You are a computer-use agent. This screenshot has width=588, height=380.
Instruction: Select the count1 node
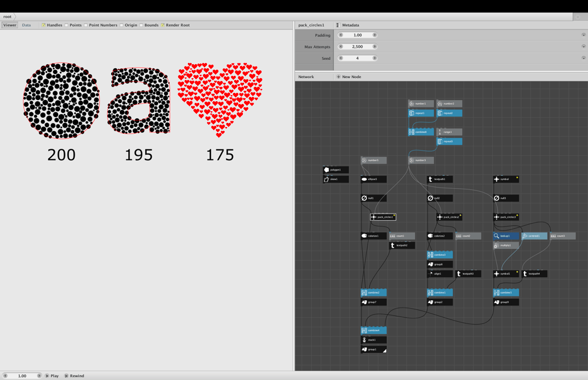point(402,236)
